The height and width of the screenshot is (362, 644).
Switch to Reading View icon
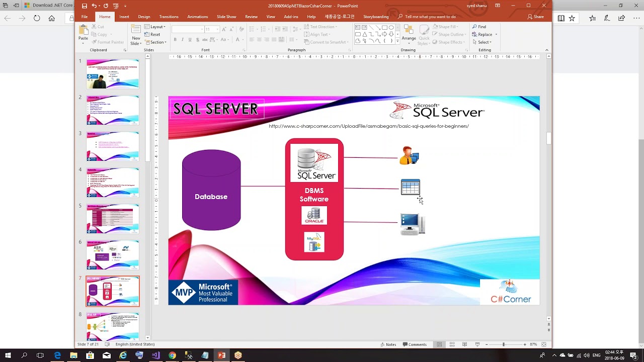pos(464,344)
